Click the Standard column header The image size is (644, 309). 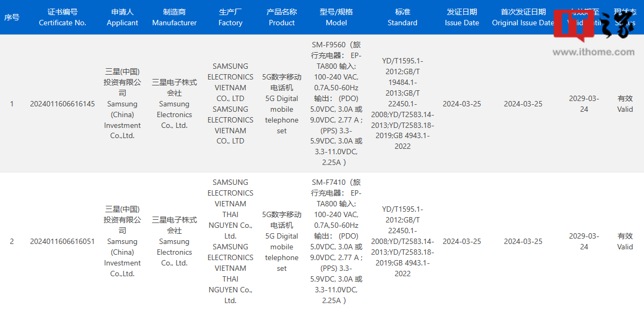(x=402, y=17)
